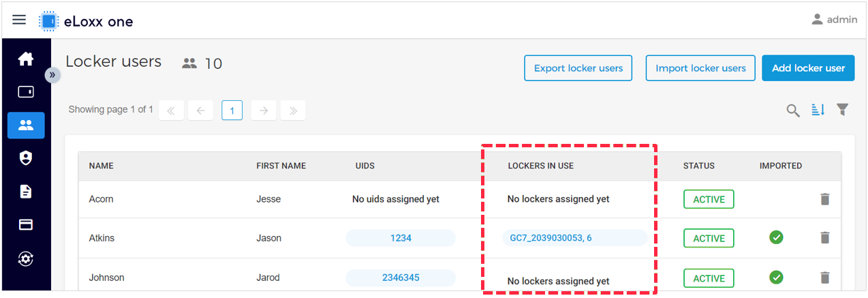
Task: Go to last page of results
Action: pyautogui.click(x=293, y=110)
